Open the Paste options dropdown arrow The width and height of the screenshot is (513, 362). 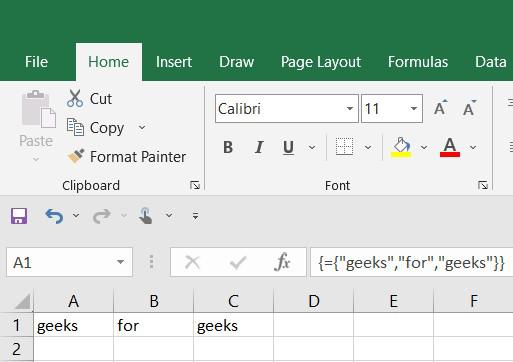tap(36, 159)
